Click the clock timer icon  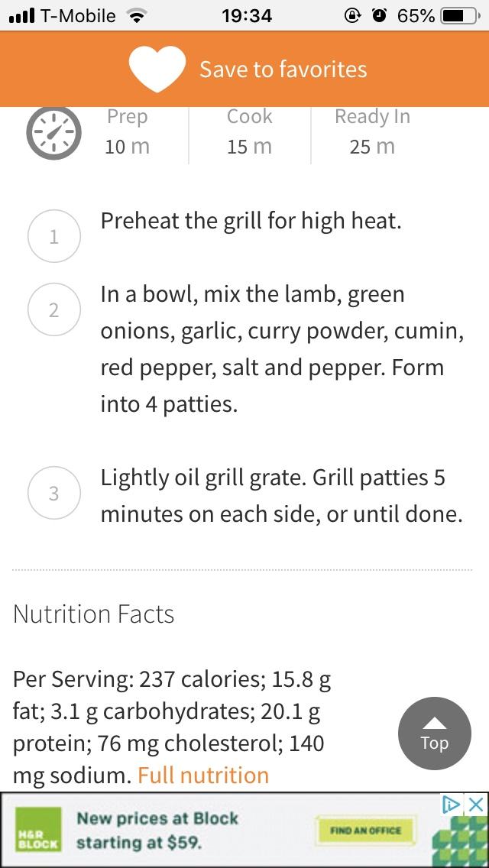(53, 133)
